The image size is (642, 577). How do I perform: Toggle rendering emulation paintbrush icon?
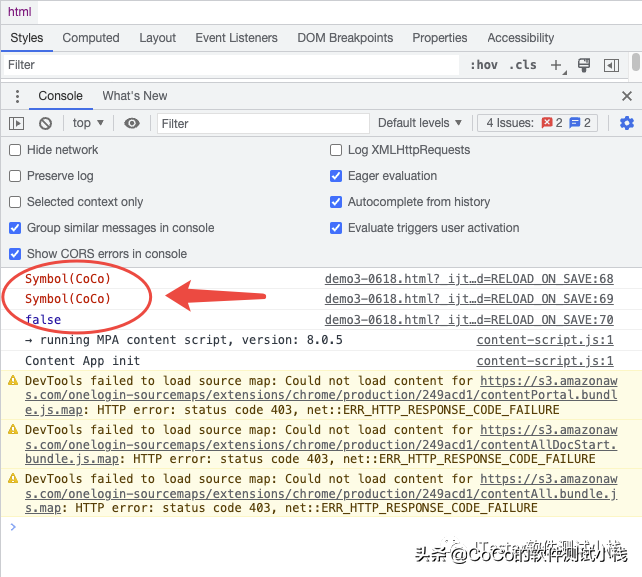click(x=584, y=65)
